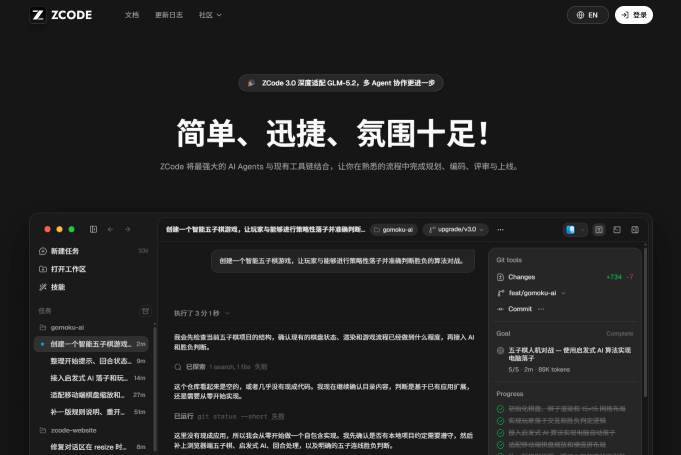Click the commit node icon beside Commit
The image size is (681, 455).
pyautogui.click(x=500, y=309)
